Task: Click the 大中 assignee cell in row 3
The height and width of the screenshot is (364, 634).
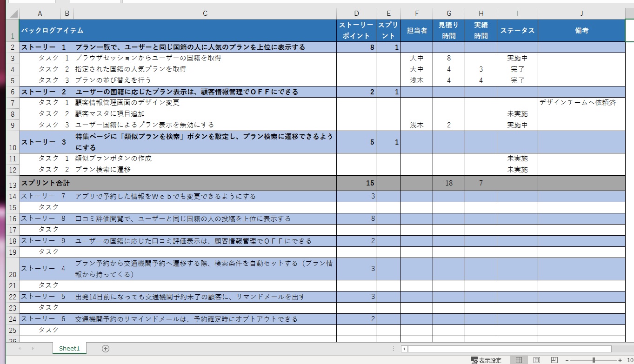Action: [x=417, y=59]
